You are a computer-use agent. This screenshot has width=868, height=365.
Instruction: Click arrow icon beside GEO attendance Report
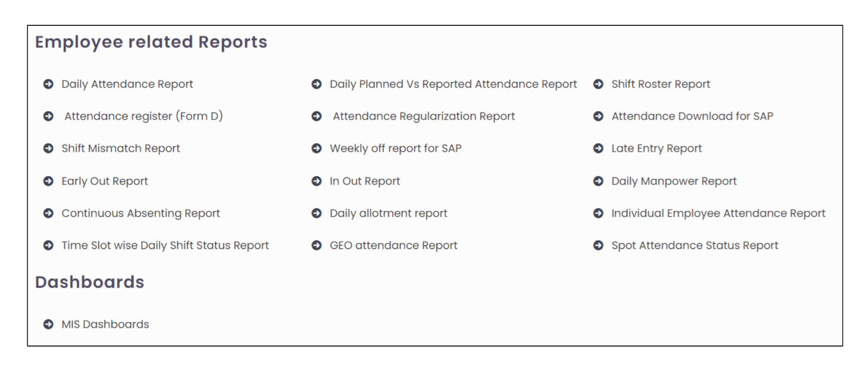317,245
